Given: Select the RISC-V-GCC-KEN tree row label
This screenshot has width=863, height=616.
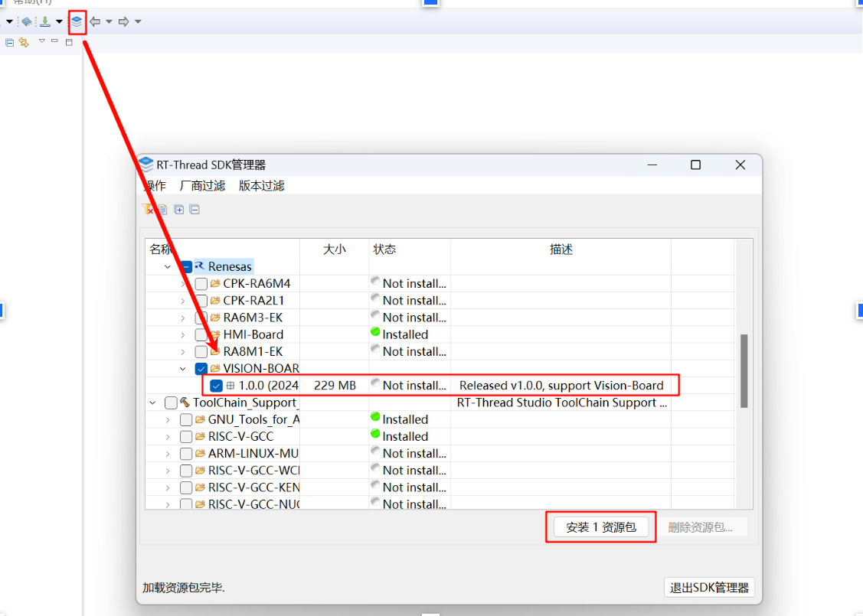Looking at the screenshot, I should (x=253, y=487).
